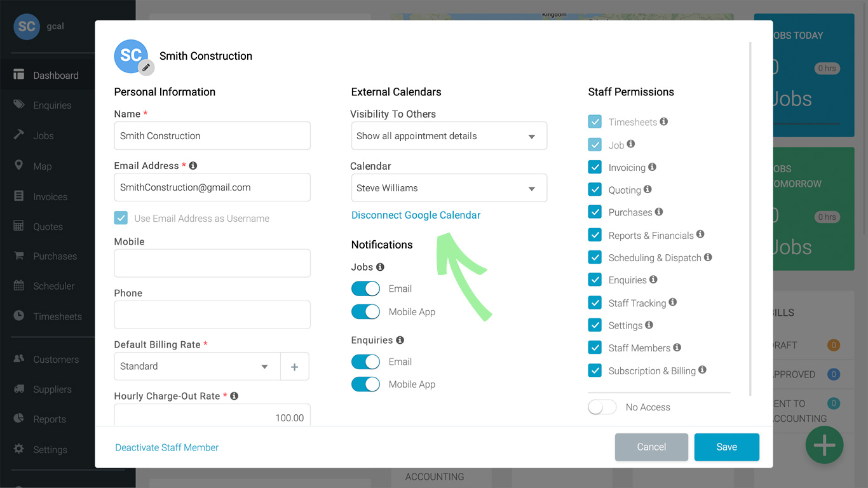Viewport: 868px width, 488px height.
Task: Open Dashboard in the sidebar
Action: (56, 75)
